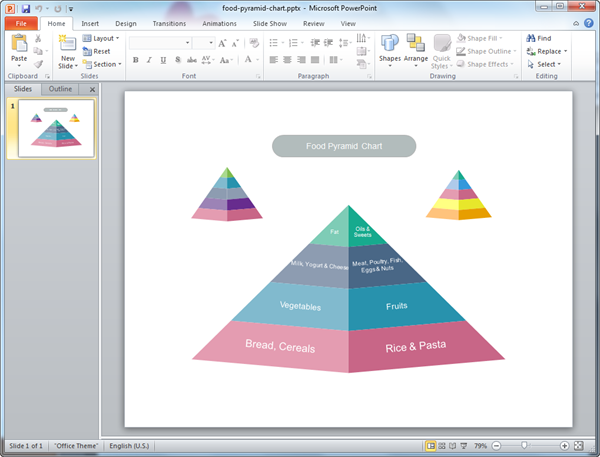Align text left

click(x=273, y=60)
